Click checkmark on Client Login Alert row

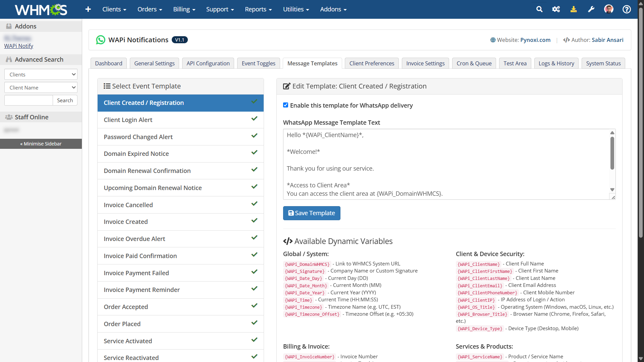click(254, 119)
